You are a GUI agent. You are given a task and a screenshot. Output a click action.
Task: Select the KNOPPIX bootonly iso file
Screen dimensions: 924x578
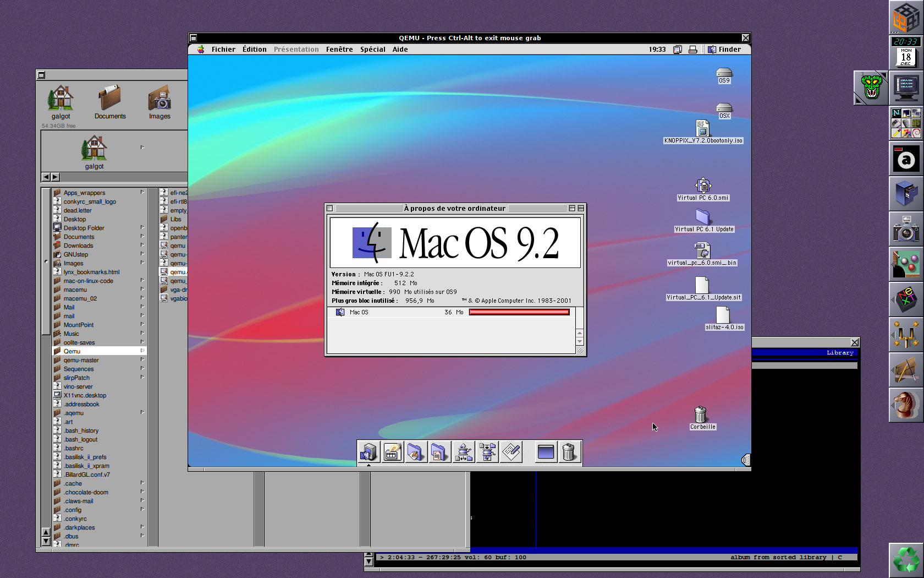[x=702, y=129]
